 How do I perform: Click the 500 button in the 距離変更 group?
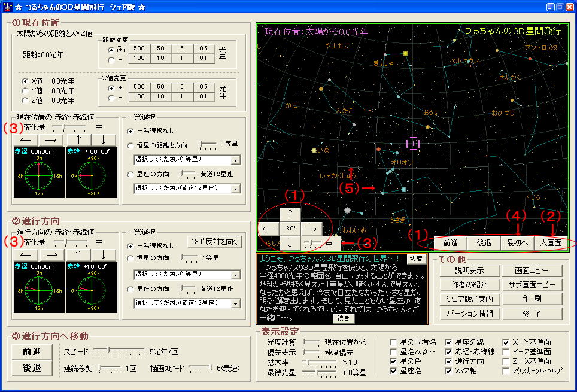point(139,47)
